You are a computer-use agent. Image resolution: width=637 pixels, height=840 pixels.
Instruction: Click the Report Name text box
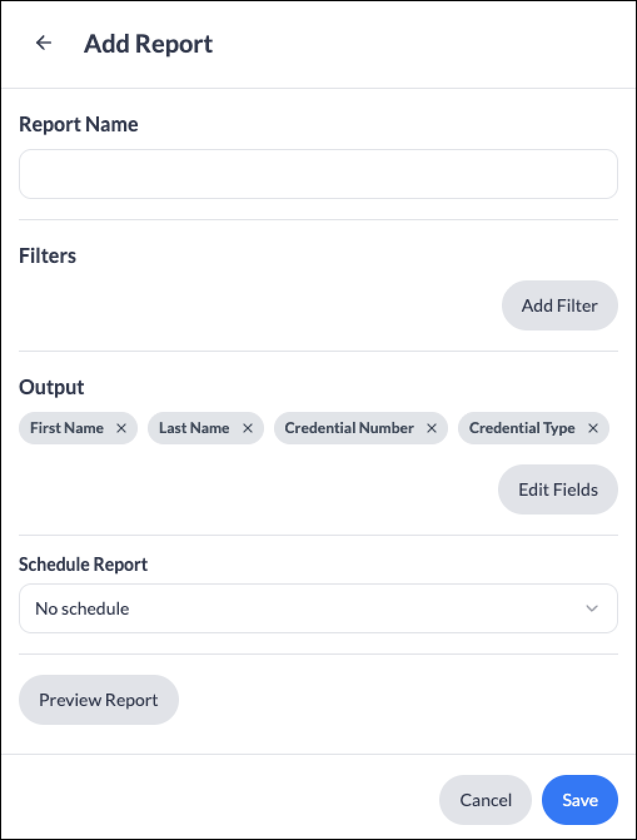[x=318, y=174]
